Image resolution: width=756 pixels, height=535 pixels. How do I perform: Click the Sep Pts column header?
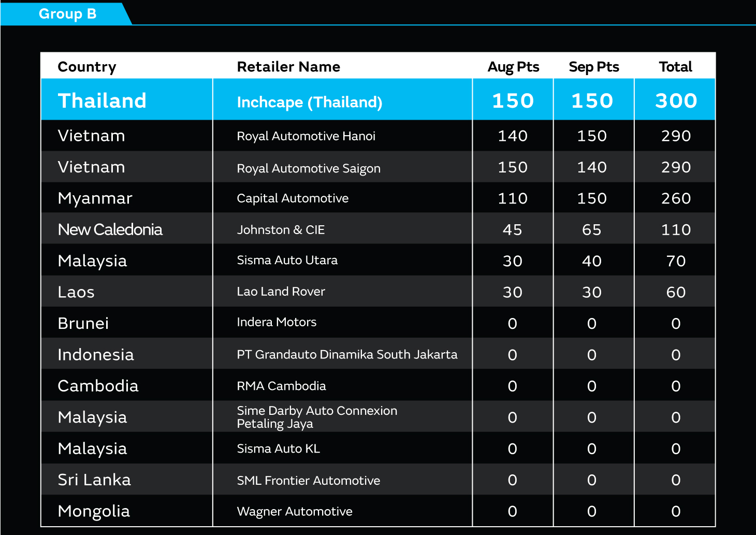(x=593, y=67)
